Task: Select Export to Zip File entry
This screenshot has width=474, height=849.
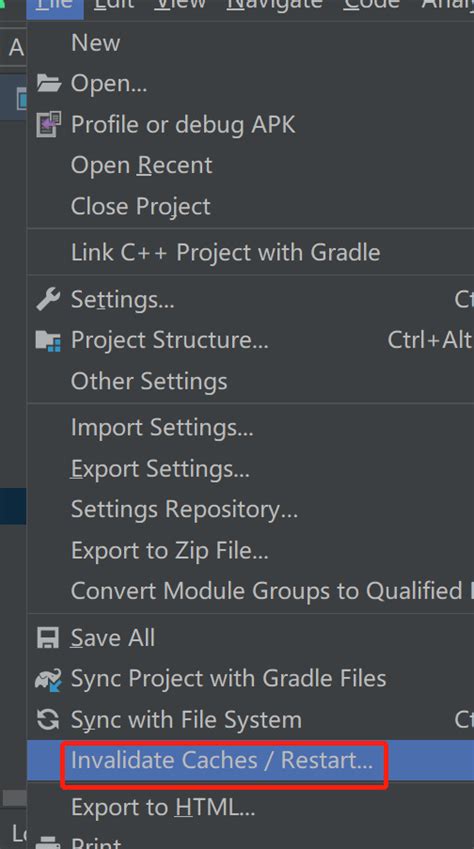Action: coord(251,551)
